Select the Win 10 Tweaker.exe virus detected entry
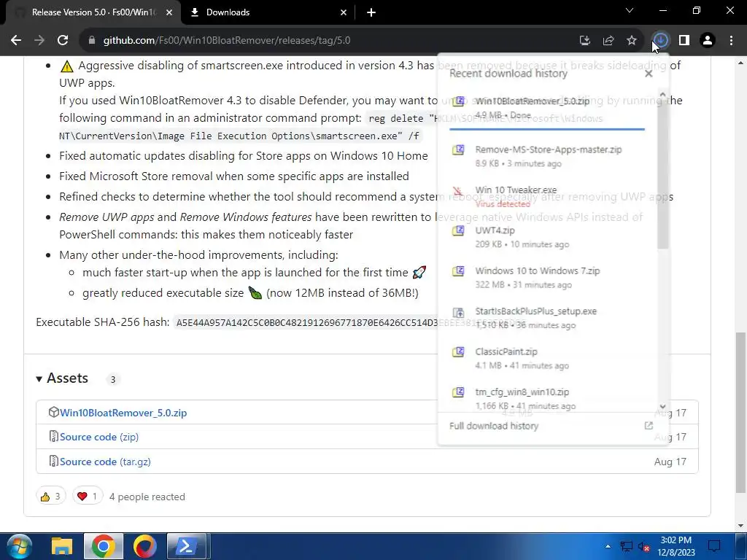 tap(547, 196)
